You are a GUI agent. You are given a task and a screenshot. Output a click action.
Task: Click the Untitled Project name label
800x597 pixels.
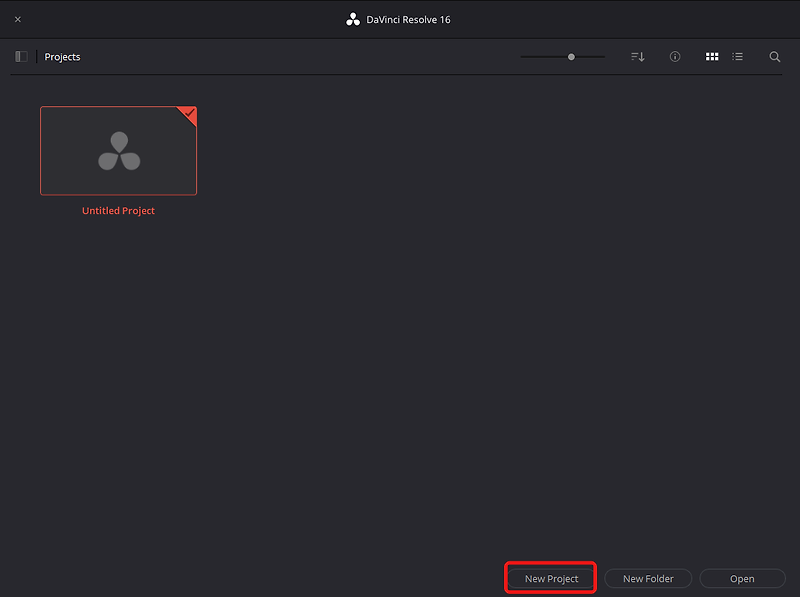118,211
